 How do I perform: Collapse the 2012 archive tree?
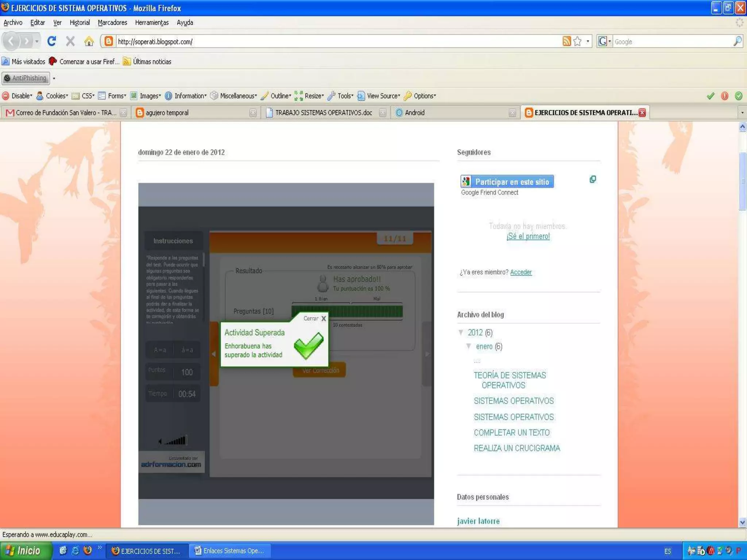click(461, 332)
